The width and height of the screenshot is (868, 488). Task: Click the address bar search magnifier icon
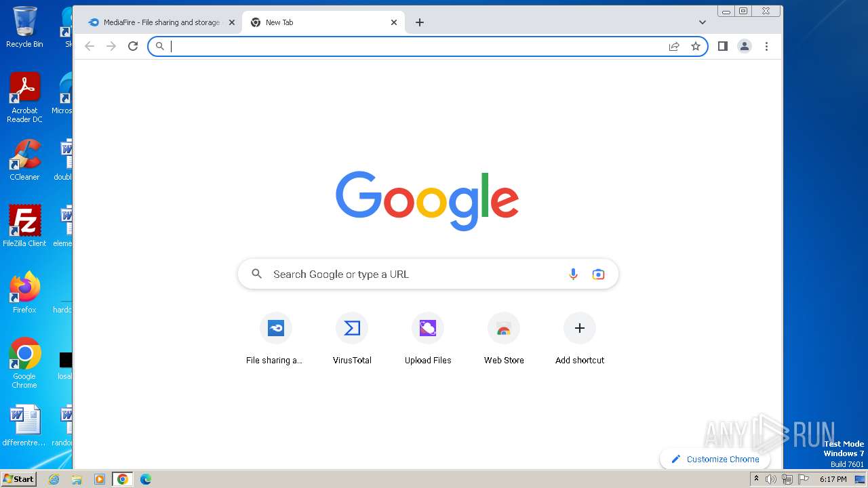(160, 46)
